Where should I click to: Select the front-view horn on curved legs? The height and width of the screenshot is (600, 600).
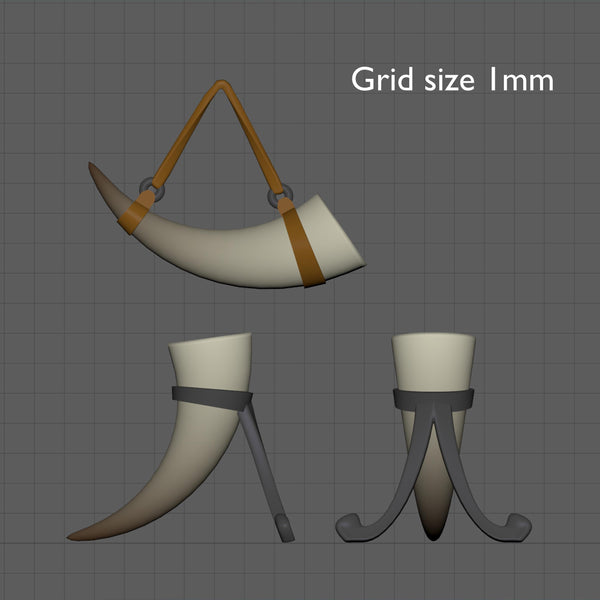(434, 437)
